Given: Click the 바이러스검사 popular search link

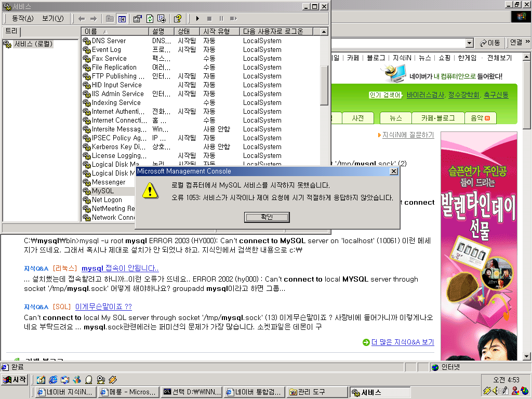Looking at the screenshot, I should click(x=425, y=95).
